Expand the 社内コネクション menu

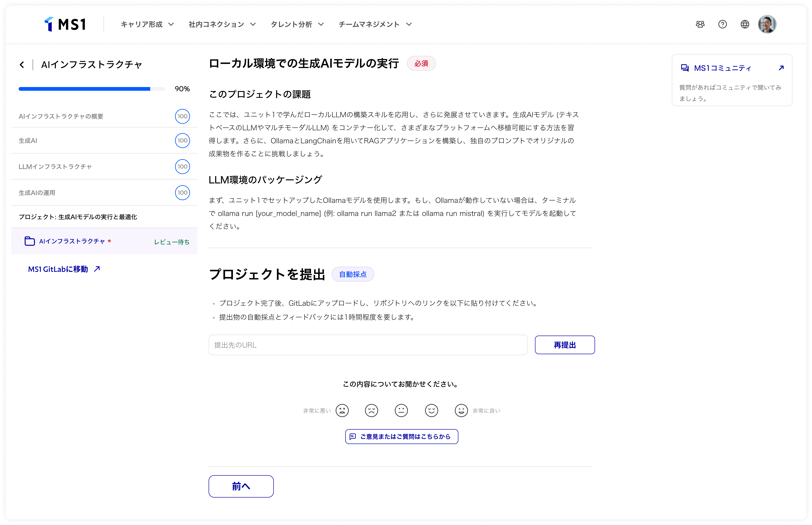pos(222,24)
